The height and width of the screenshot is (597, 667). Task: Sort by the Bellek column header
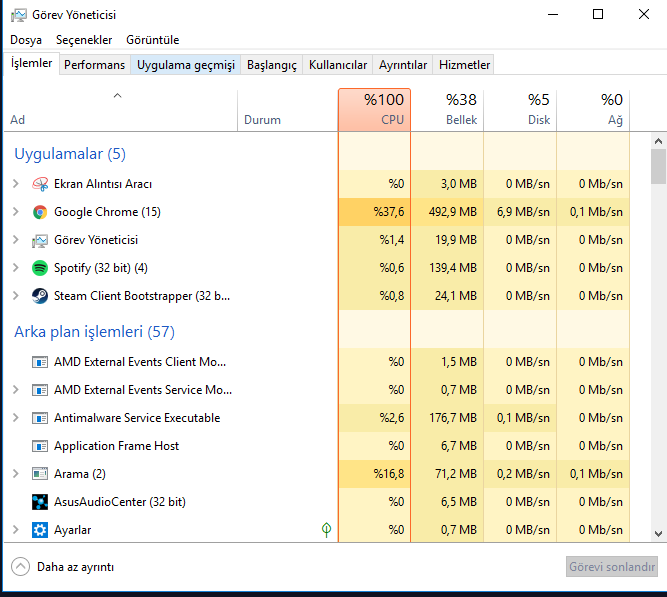(x=447, y=110)
